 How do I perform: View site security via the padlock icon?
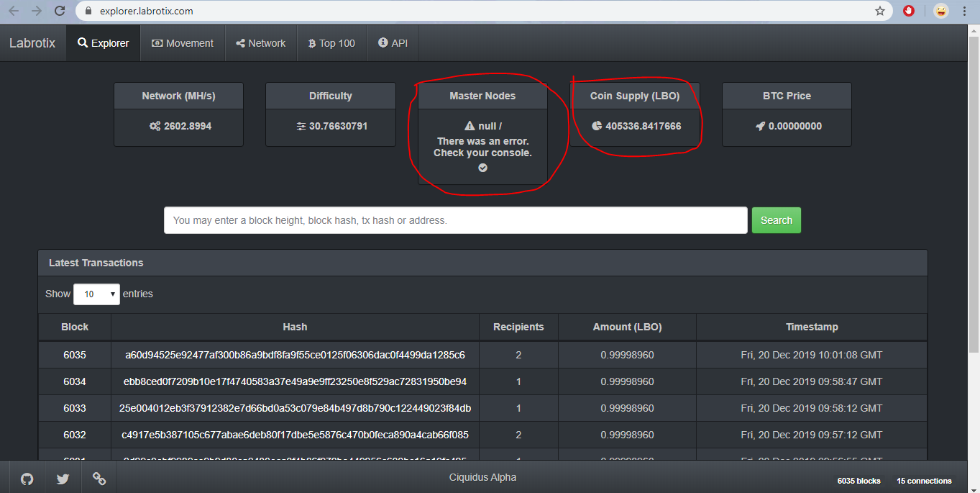pyautogui.click(x=88, y=11)
